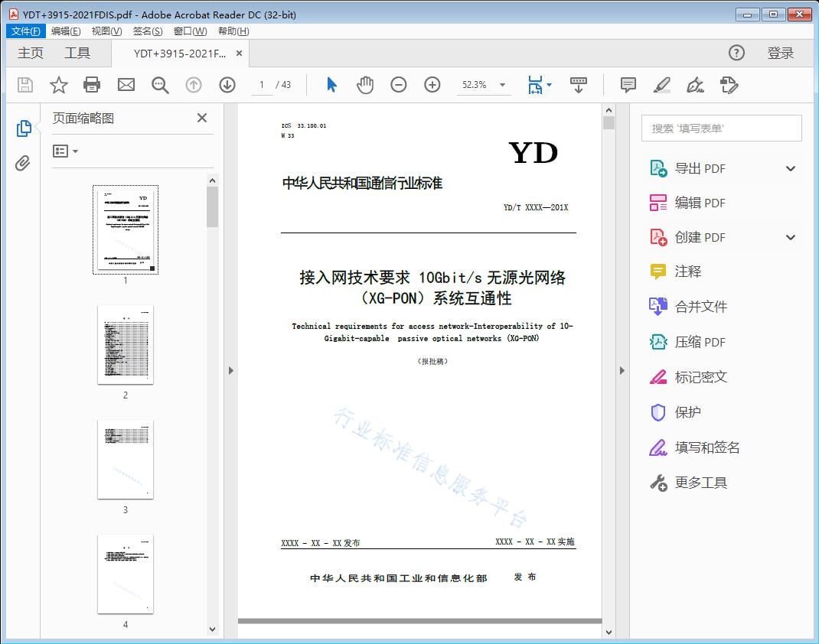Open the zoom percentage dropdown
This screenshot has height=644, width=819.
pos(501,85)
